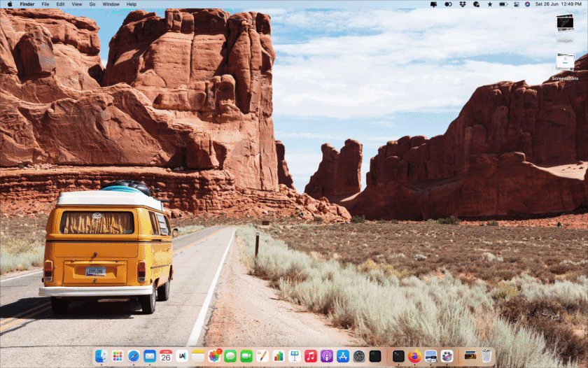This screenshot has width=588, height=368.
Task: Open the App Store in Dock
Action: (x=343, y=356)
